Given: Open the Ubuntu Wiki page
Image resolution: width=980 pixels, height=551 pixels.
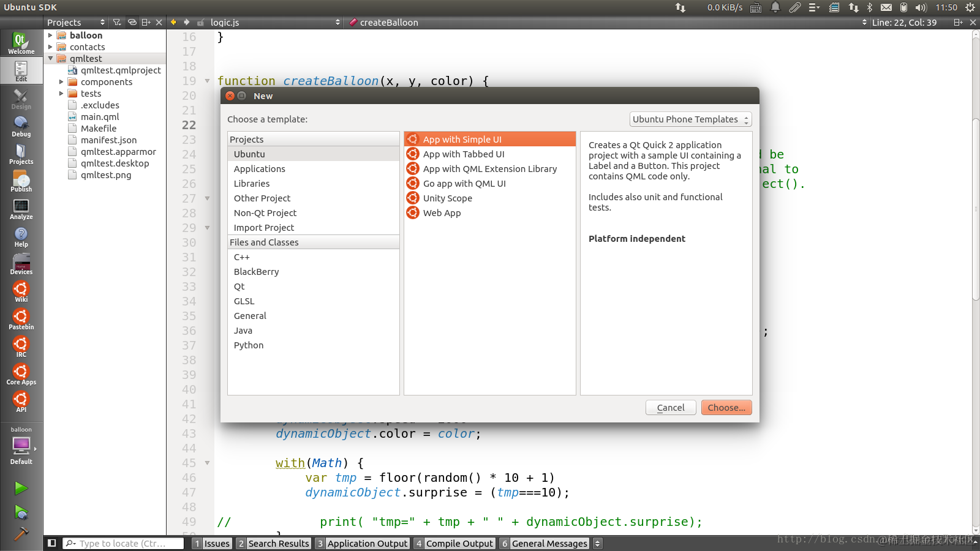Looking at the screenshot, I should point(21,291).
